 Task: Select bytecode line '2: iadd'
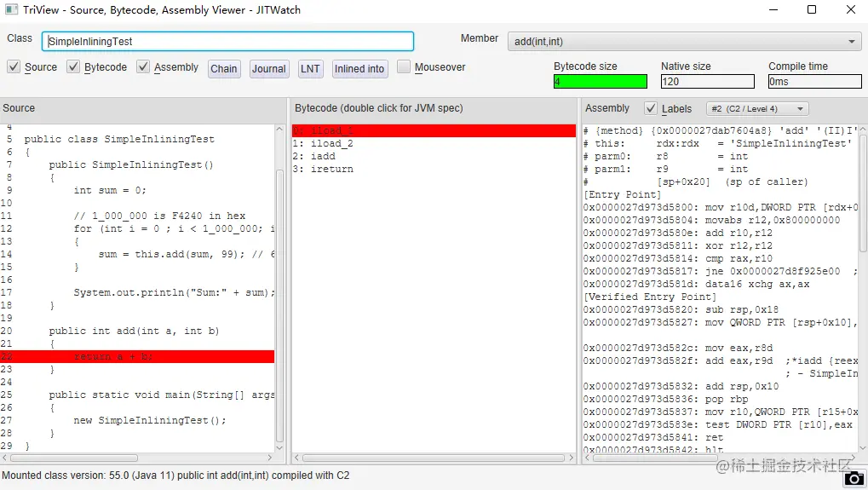coord(313,156)
